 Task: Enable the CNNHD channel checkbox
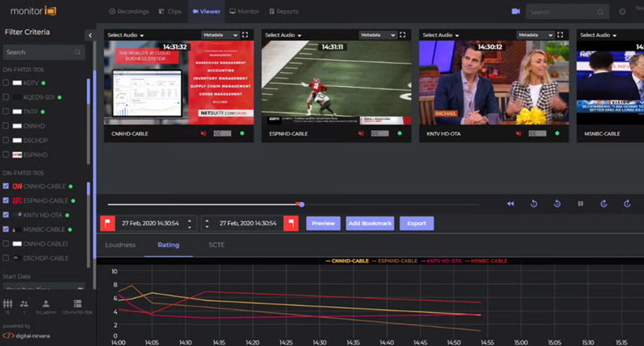[x=6, y=126]
